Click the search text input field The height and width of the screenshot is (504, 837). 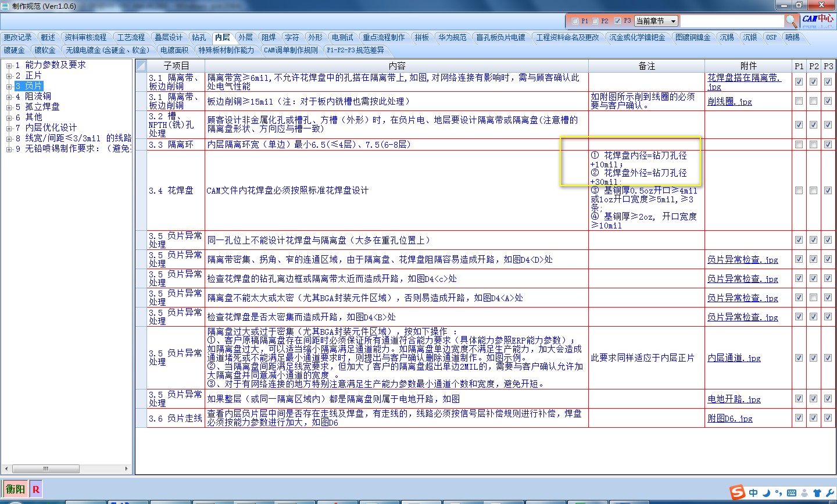coord(732,21)
